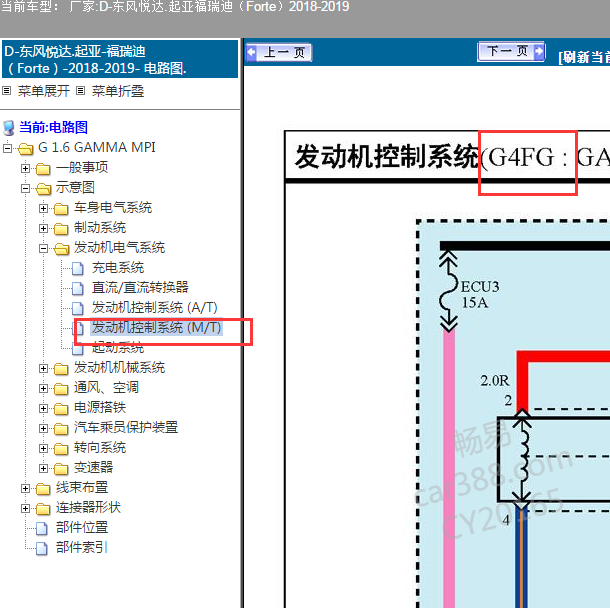Screen dimensions: 610x608
Task: Expand the 通风、空调 folder
Action: pyautogui.click(x=43, y=388)
